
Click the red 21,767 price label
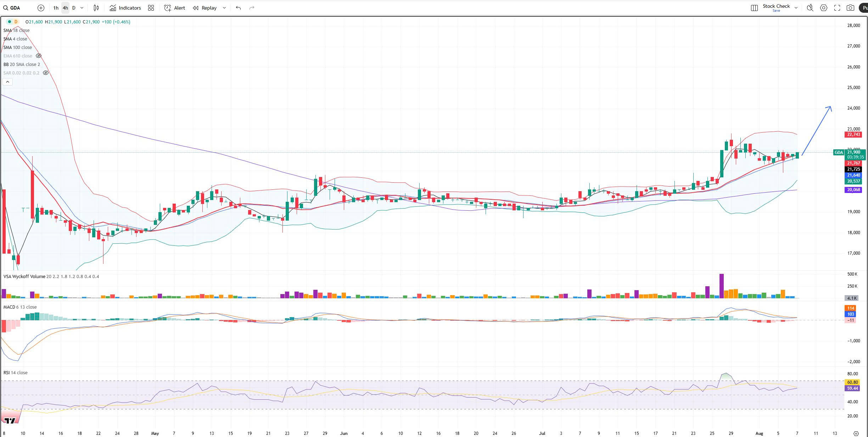(853, 163)
